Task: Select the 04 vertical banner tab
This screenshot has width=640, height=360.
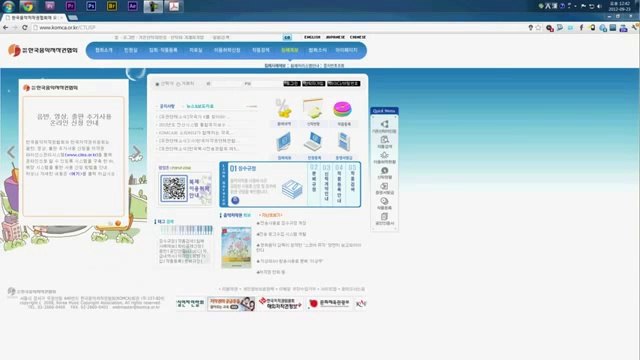Action: (x=339, y=184)
